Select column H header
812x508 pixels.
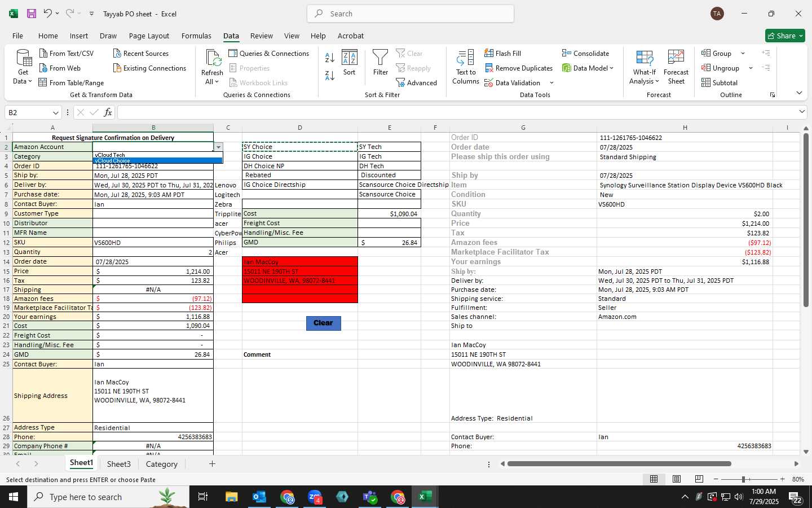coord(685,128)
